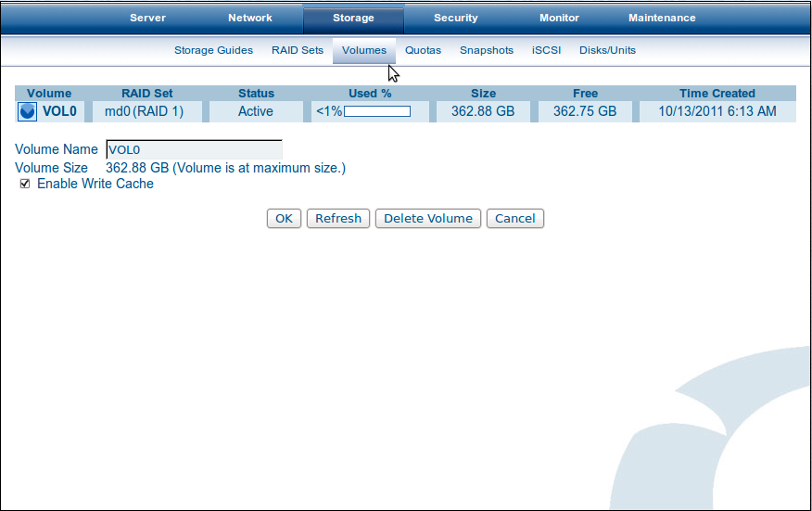Screen dimensions: 812x511
Task: Click the Refresh button
Action: (338, 218)
